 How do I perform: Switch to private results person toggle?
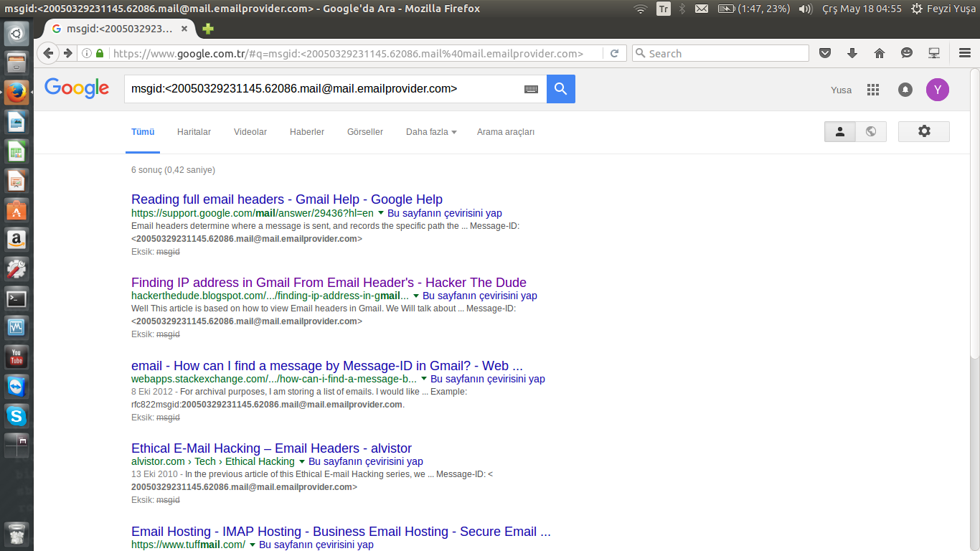click(x=840, y=131)
